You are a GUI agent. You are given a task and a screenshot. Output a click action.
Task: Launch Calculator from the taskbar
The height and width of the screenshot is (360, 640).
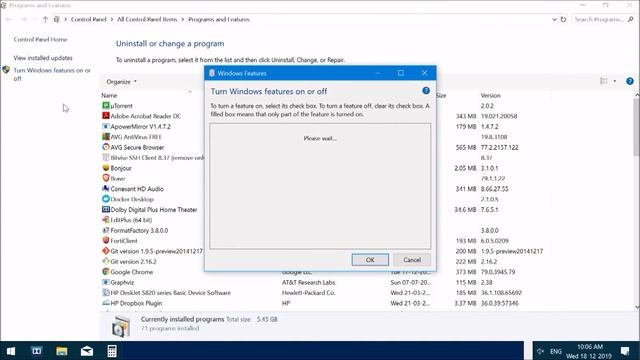pos(112,351)
